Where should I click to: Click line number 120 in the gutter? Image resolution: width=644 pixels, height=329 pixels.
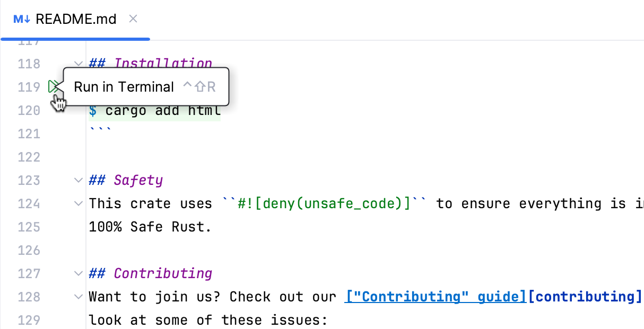click(30, 110)
